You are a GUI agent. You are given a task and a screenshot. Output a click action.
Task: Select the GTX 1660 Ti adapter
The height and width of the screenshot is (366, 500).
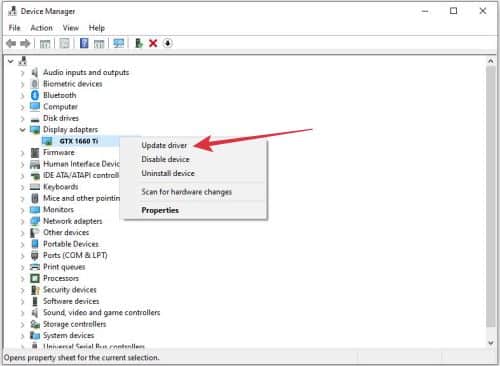click(x=79, y=141)
